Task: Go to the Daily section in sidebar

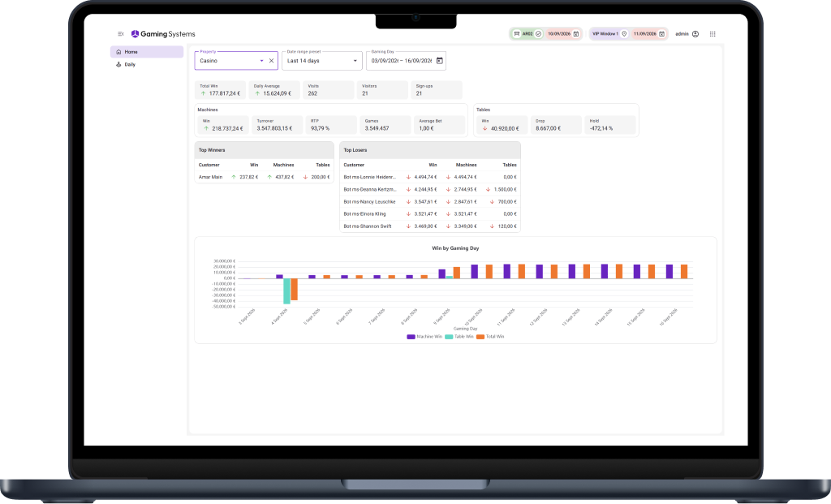Action: tap(147, 65)
